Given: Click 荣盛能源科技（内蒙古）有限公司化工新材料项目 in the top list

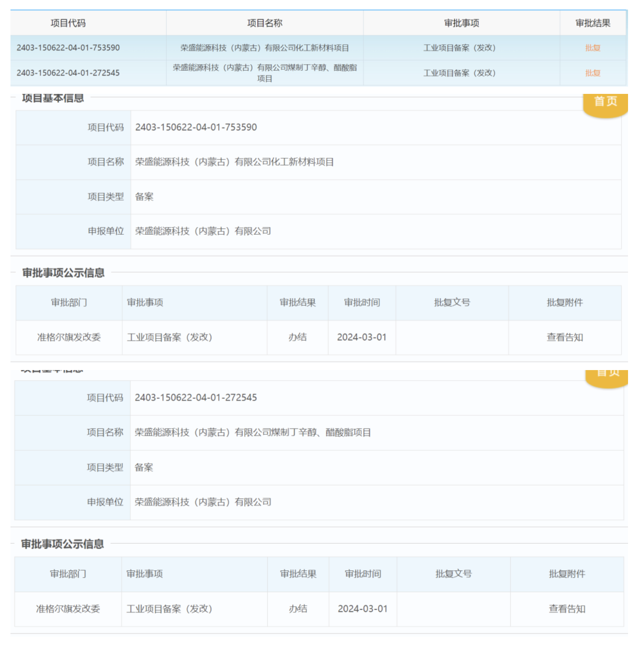Looking at the screenshot, I should [265, 48].
